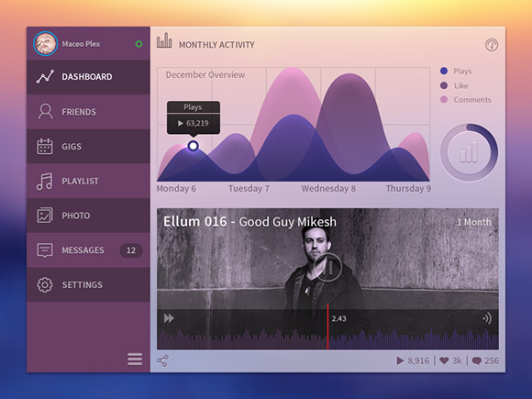Click the Plays legend label
This screenshot has width=532, height=399.
pyautogui.click(x=463, y=72)
